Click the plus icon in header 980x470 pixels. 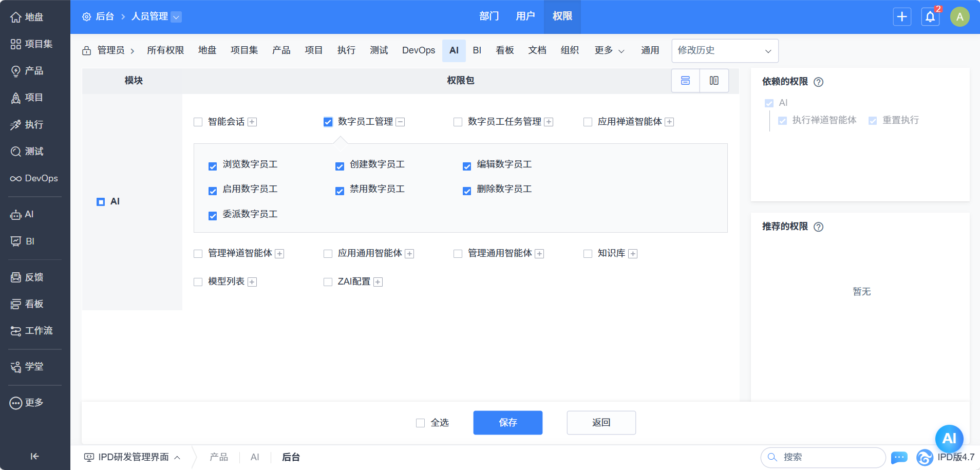click(x=902, y=17)
